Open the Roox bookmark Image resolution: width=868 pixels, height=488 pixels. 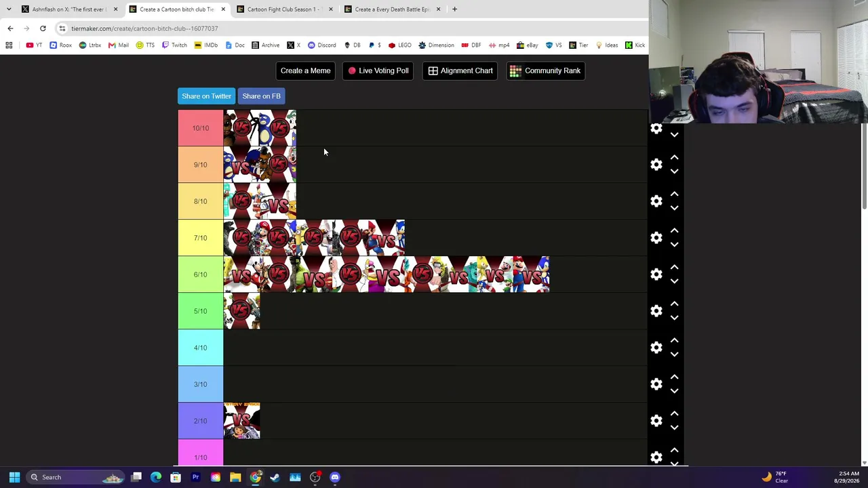[60, 45]
